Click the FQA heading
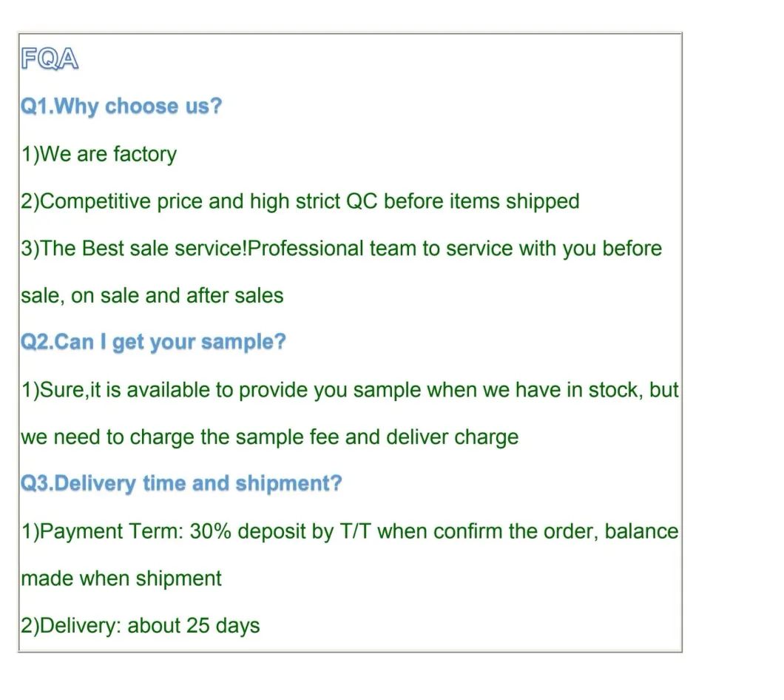The image size is (784, 700). point(50,58)
